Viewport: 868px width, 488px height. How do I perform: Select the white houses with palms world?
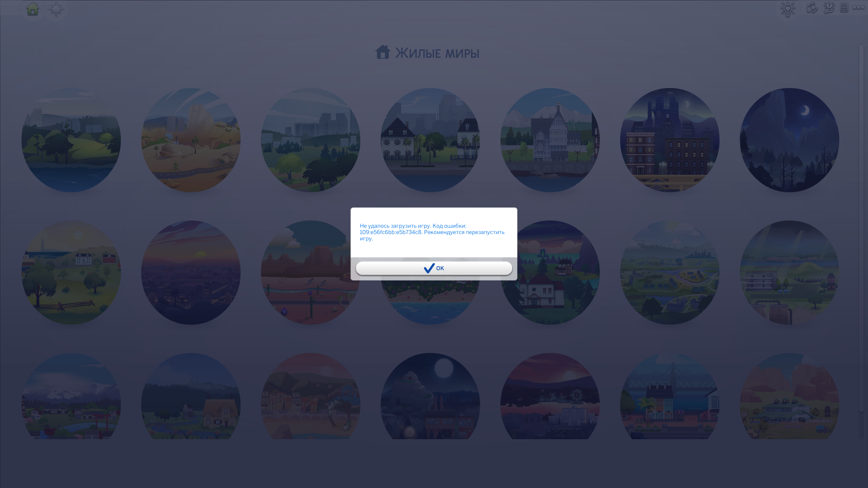tap(430, 140)
